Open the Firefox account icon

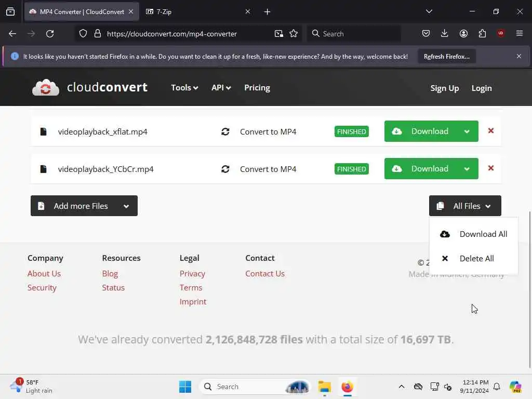click(463, 33)
